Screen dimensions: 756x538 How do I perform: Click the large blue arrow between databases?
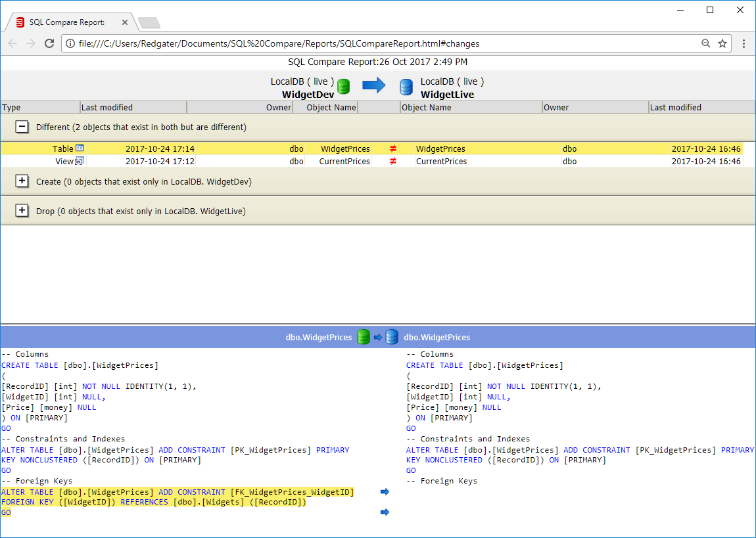[x=374, y=85]
